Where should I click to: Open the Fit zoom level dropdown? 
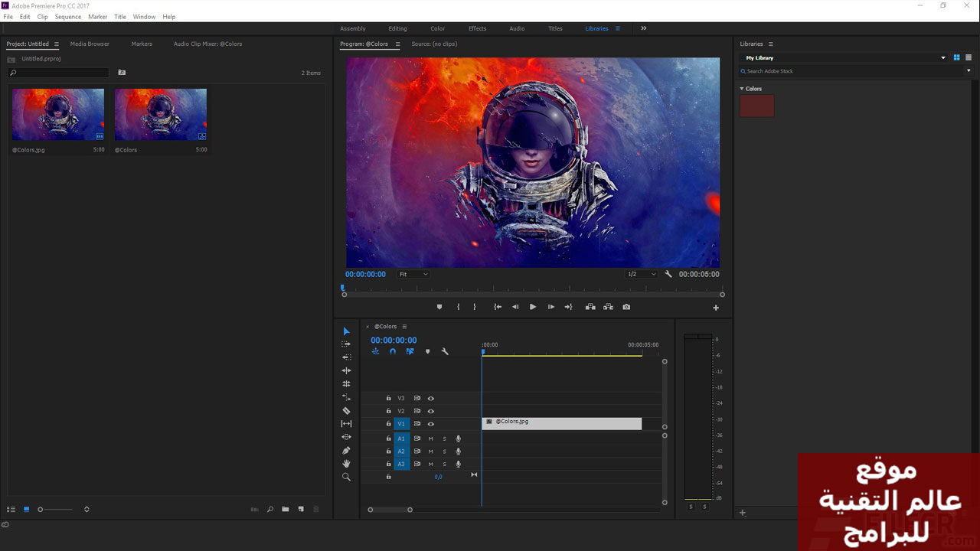[x=413, y=274]
